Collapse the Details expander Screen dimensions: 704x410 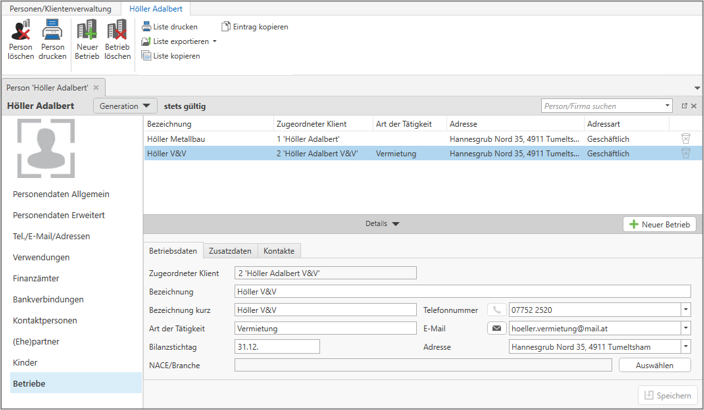(383, 224)
